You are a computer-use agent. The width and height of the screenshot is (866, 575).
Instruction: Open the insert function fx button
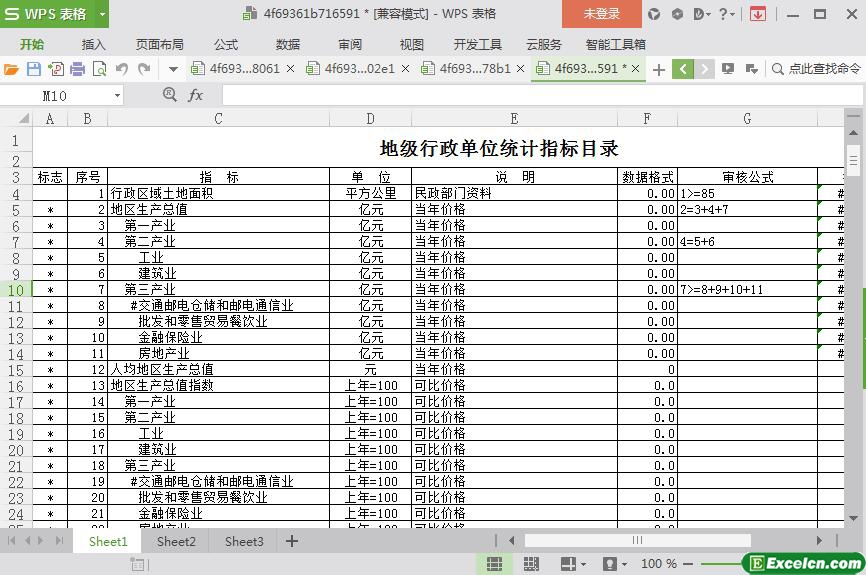[195, 96]
